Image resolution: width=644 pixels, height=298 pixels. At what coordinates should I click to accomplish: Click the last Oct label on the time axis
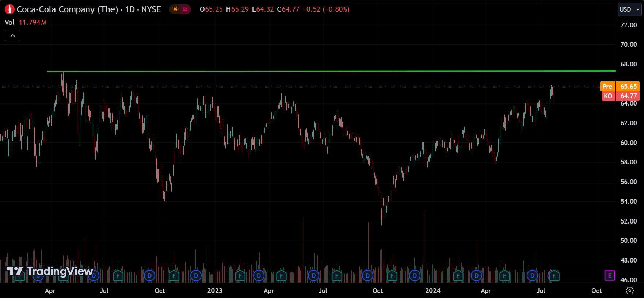597,291
